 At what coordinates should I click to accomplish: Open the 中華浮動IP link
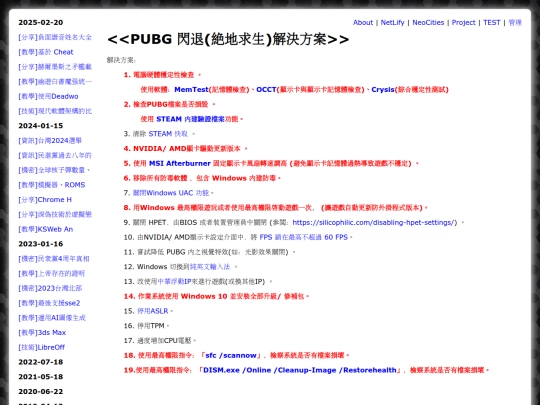tap(174, 282)
